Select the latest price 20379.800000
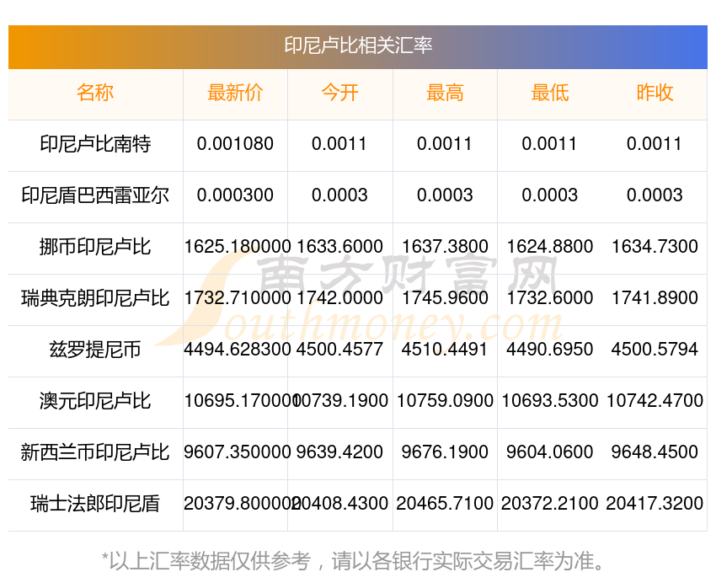 [241, 504]
